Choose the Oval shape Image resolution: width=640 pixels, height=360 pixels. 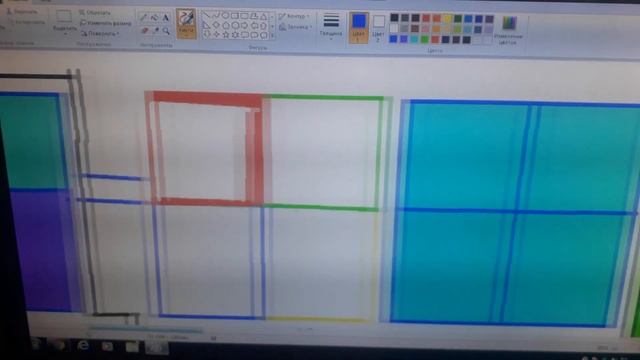point(225,16)
